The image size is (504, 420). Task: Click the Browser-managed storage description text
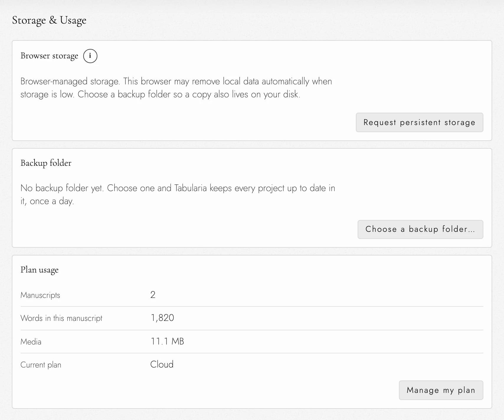176,88
